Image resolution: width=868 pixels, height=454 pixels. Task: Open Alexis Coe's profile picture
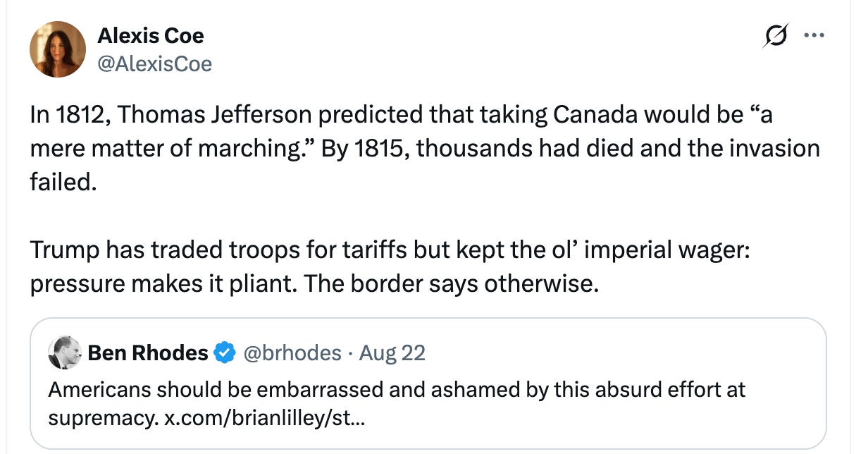pyautogui.click(x=57, y=49)
